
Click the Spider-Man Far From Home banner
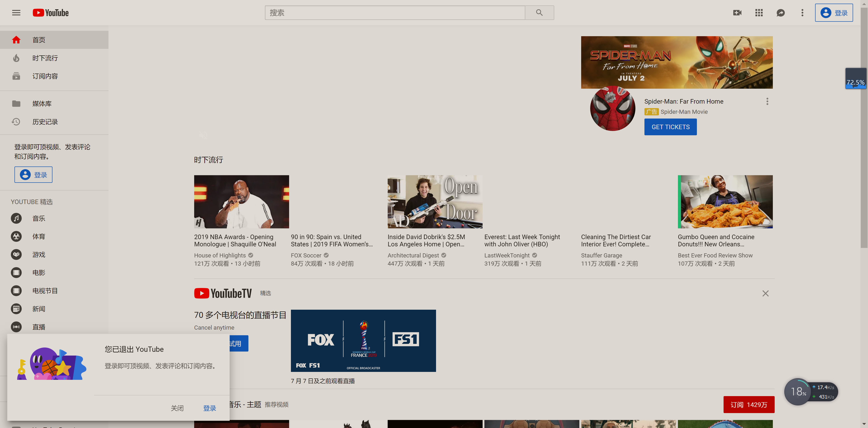[677, 62]
